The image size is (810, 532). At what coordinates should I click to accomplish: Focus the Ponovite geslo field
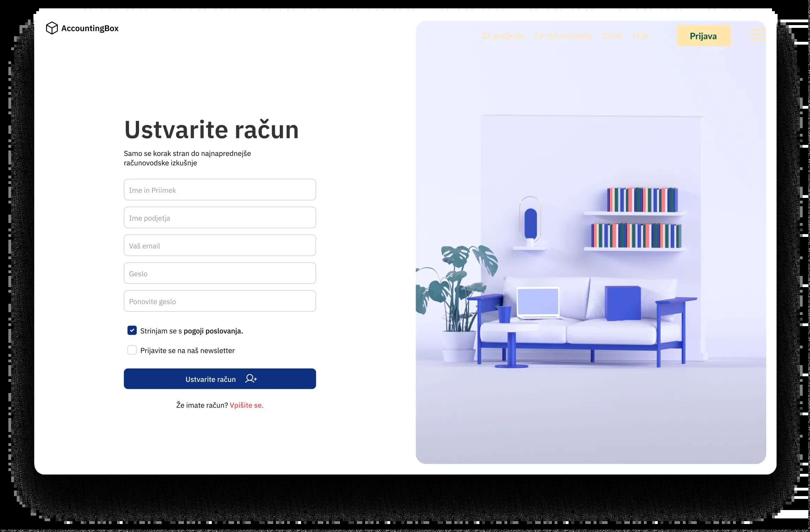(x=220, y=301)
